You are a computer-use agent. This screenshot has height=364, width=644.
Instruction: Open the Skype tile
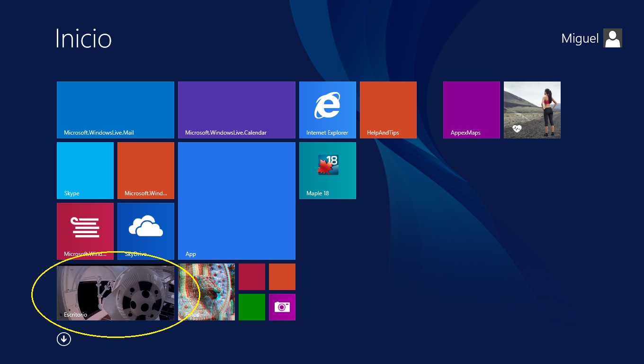pos(85,170)
